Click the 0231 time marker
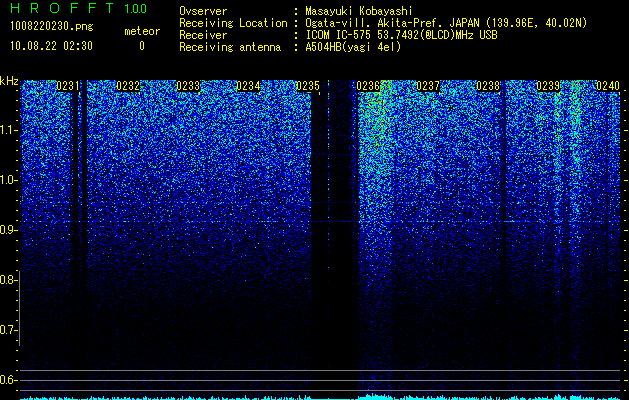 pos(68,86)
